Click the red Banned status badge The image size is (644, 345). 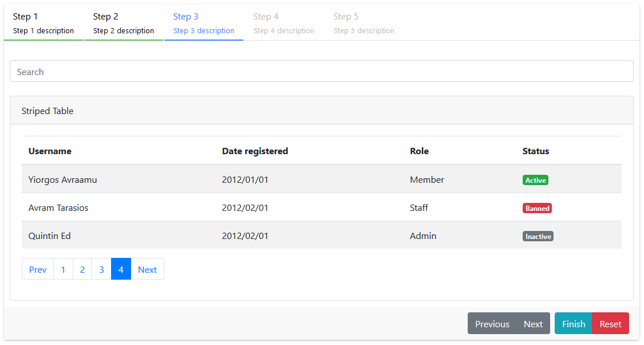(537, 208)
